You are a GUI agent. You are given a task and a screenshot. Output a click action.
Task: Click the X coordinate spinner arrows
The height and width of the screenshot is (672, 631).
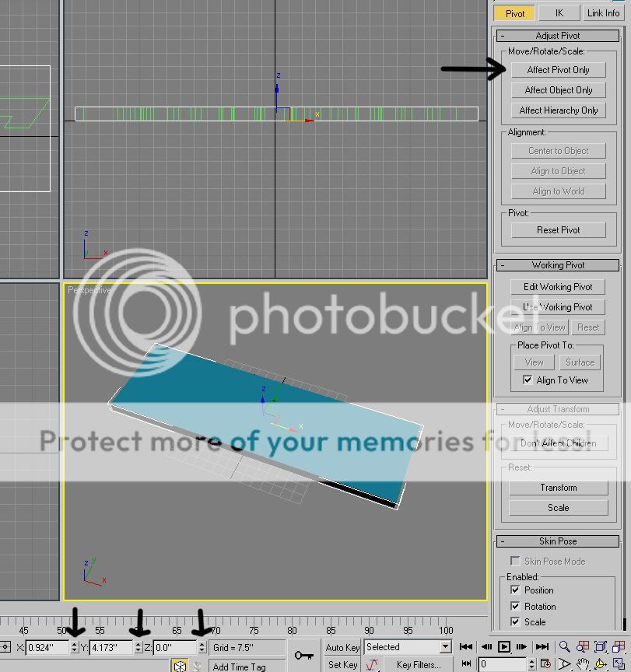pos(74,647)
